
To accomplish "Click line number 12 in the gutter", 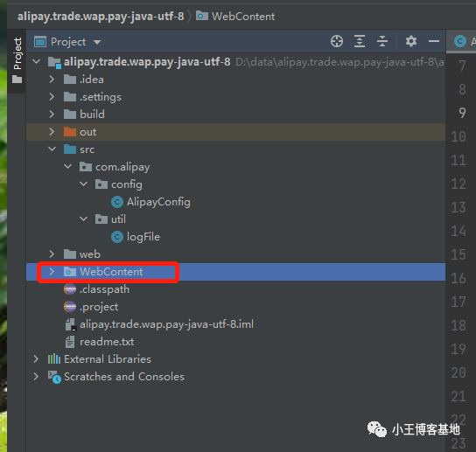I will (458, 184).
